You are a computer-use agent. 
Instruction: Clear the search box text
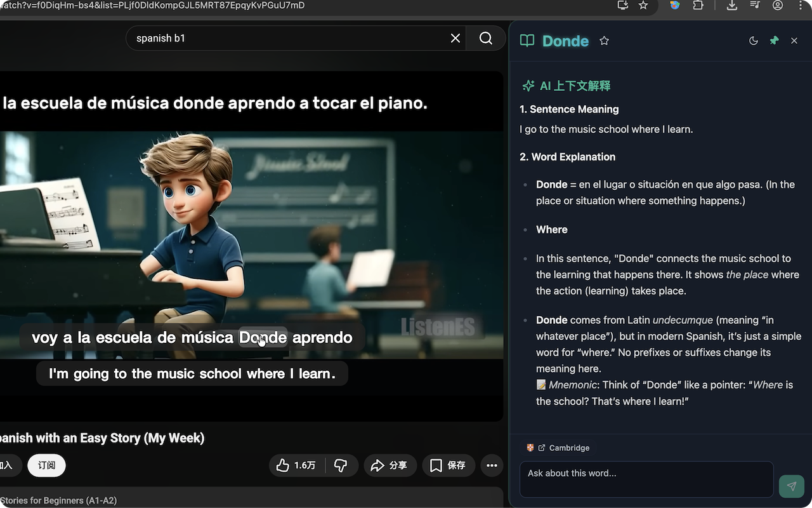[455, 38]
